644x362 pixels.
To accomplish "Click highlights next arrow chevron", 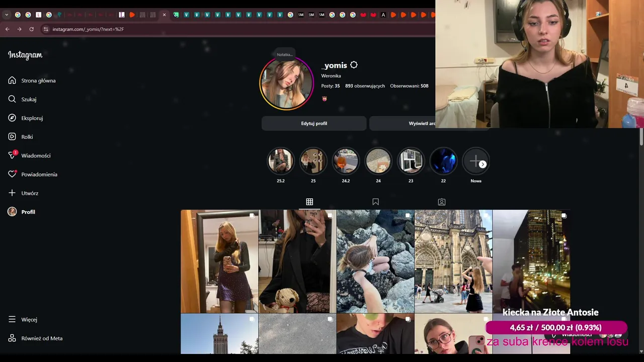I will pyautogui.click(x=482, y=164).
